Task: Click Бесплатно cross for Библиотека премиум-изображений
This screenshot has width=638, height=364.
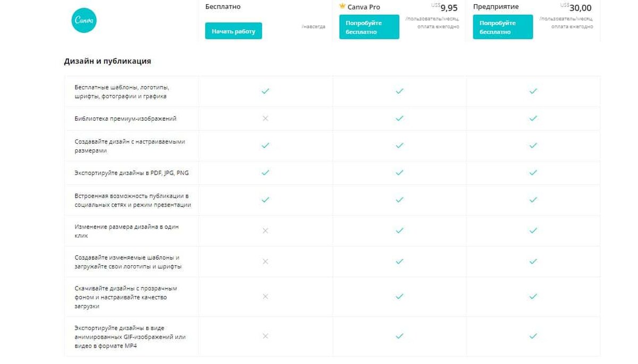Action: click(x=265, y=118)
